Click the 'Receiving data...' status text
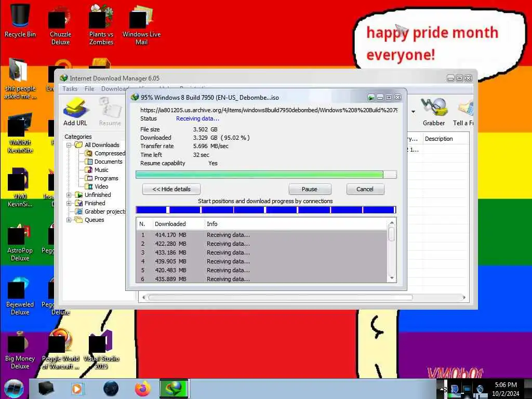The width and height of the screenshot is (532, 399). tap(197, 119)
